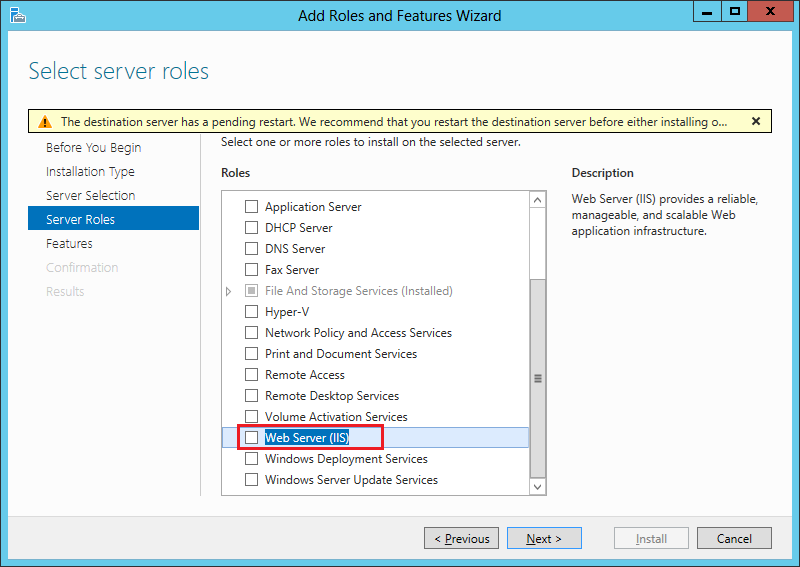Click the roles list scroll down arrow
The image size is (800, 567).
point(537,486)
